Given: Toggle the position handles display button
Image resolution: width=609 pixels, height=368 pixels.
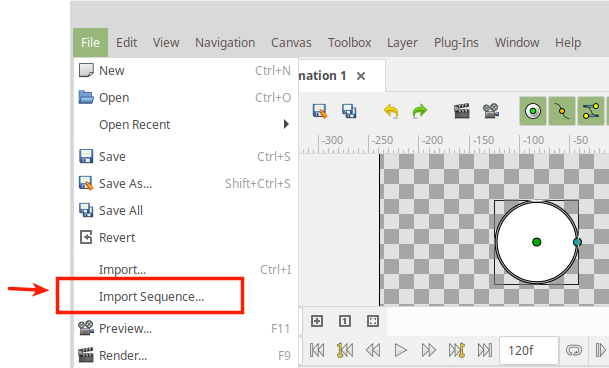Looking at the screenshot, I should tap(533, 111).
